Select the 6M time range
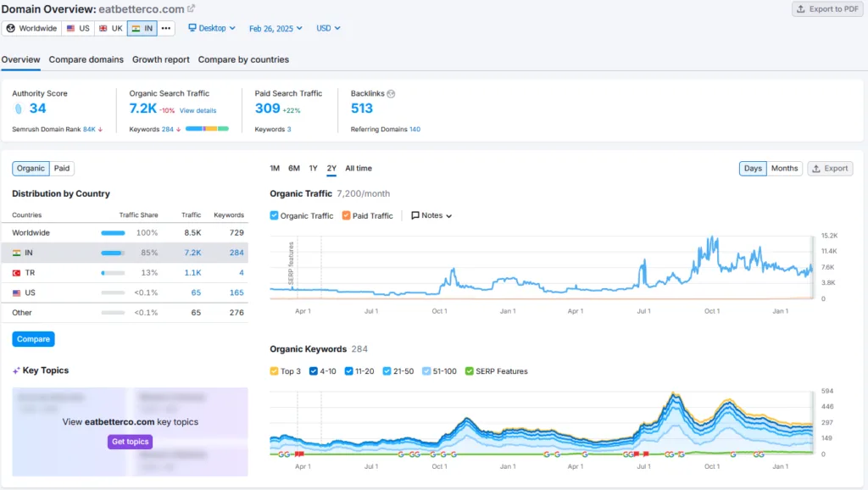 (x=294, y=169)
